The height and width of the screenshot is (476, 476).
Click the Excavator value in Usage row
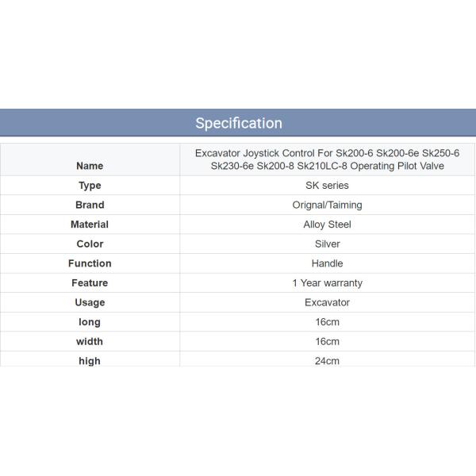327,302
